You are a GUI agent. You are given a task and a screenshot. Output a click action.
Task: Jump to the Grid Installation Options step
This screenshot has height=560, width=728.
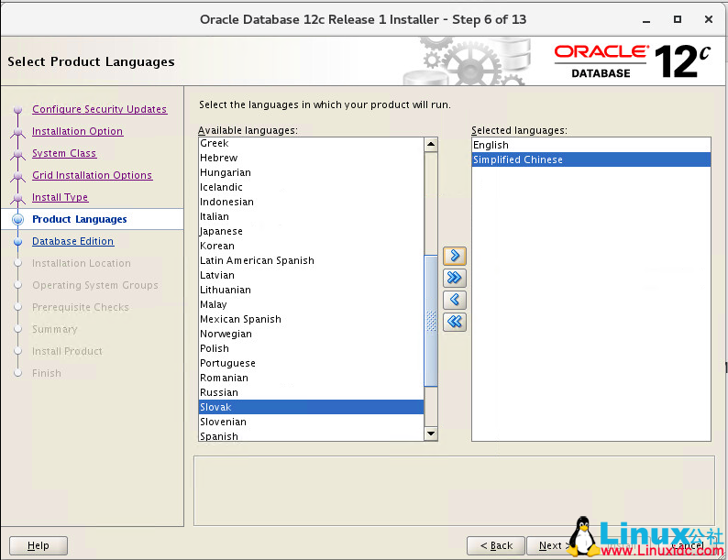pyautogui.click(x=92, y=175)
